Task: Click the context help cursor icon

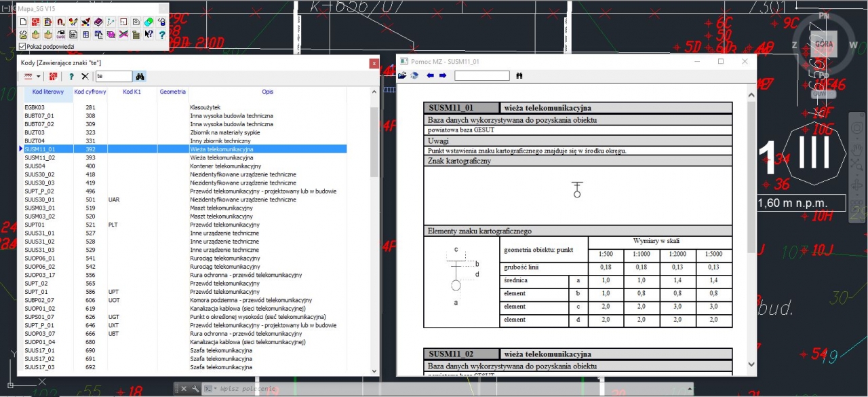Action: (149, 34)
